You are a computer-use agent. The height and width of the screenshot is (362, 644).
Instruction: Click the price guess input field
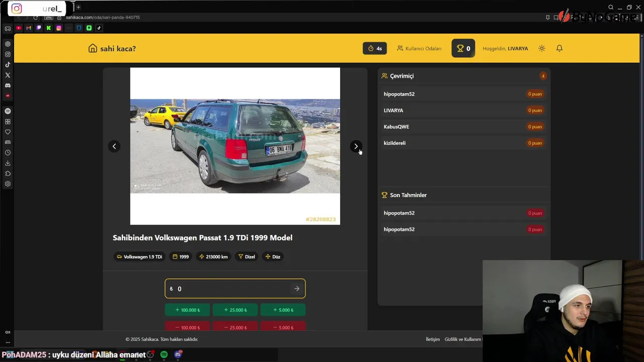point(235,289)
